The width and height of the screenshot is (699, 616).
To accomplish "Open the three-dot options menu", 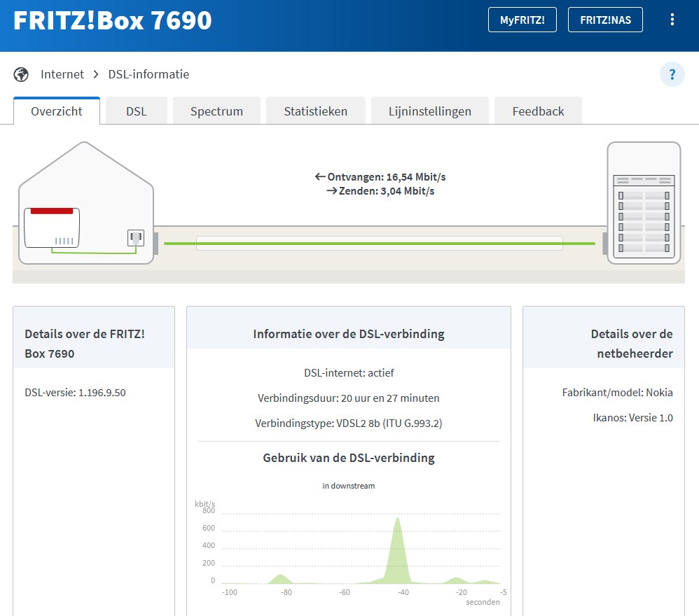I will (672, 20).
